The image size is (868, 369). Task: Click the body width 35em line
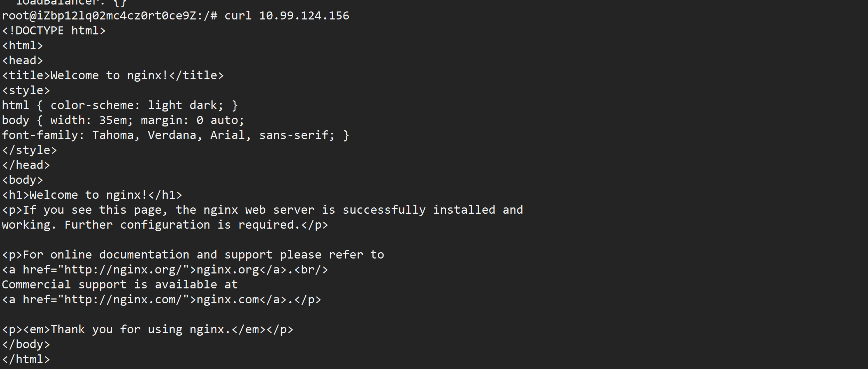123,120
